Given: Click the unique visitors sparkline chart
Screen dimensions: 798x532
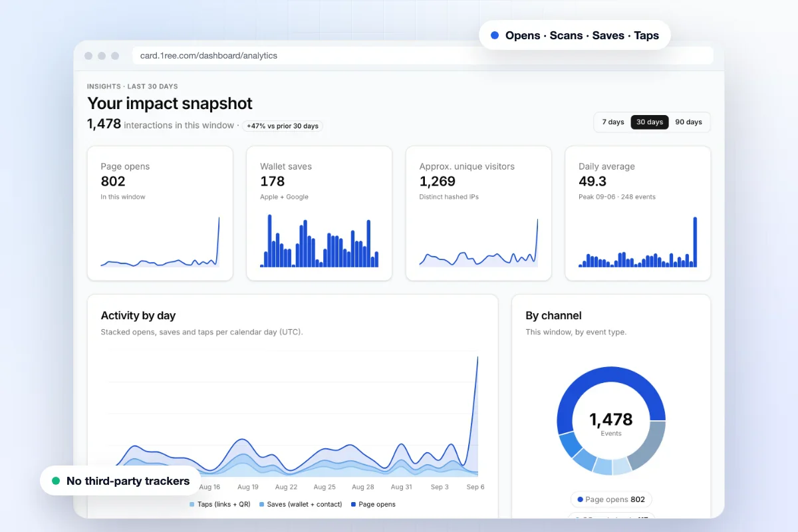Looking at the screenshot, I should point(479,243).
